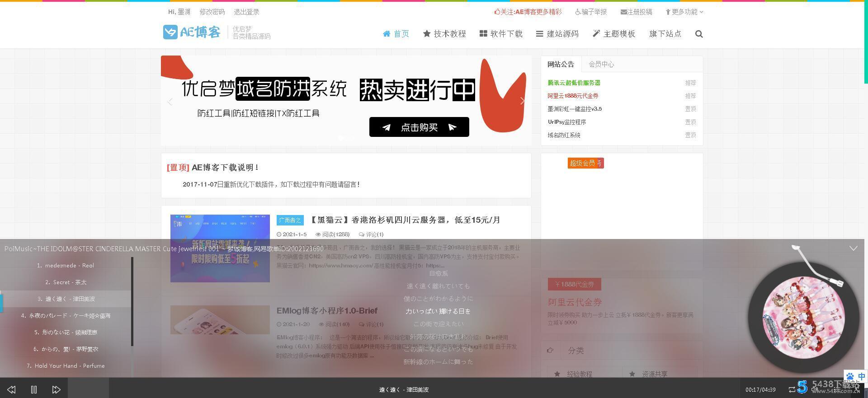
Task: Toggle the repeat/loop mode icon
Action: coord(792,389)
